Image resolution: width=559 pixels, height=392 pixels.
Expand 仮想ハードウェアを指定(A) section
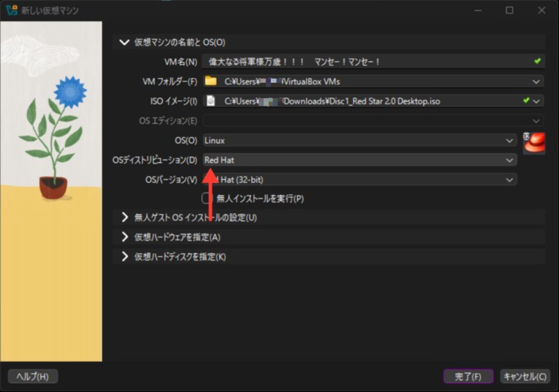pyautogui.click(x=125, y=237)
